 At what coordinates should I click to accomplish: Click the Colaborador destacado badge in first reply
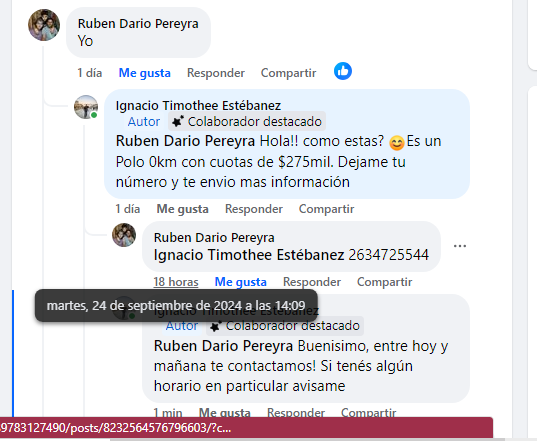(x=247, y=122)
